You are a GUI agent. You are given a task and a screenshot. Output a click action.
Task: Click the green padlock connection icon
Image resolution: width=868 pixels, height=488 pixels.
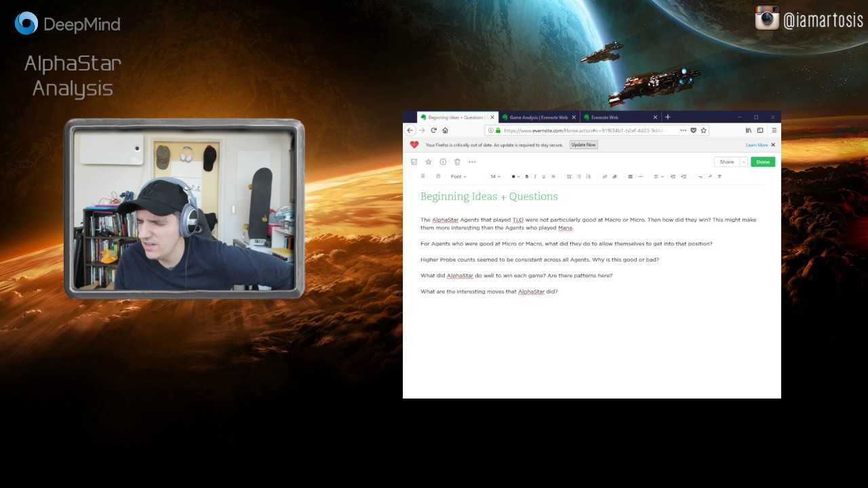498,130
